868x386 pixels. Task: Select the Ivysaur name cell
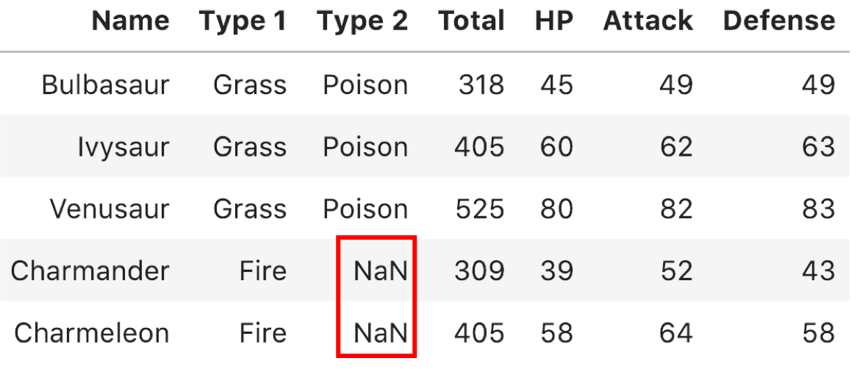click(x=123, y=147)
